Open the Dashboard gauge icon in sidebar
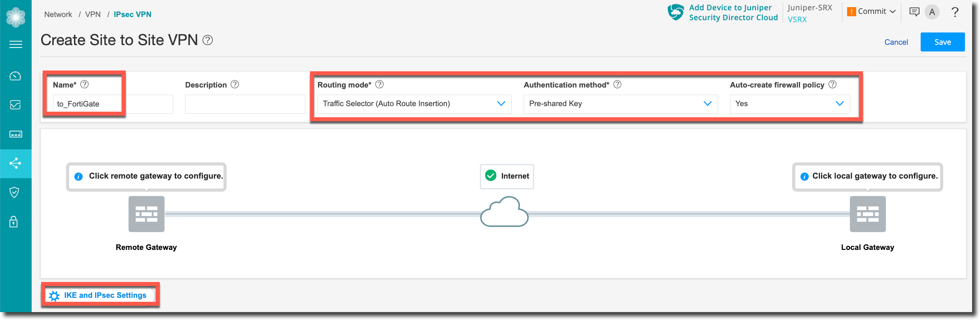Viewport: 980px width, 320px height. coord(15,76)
